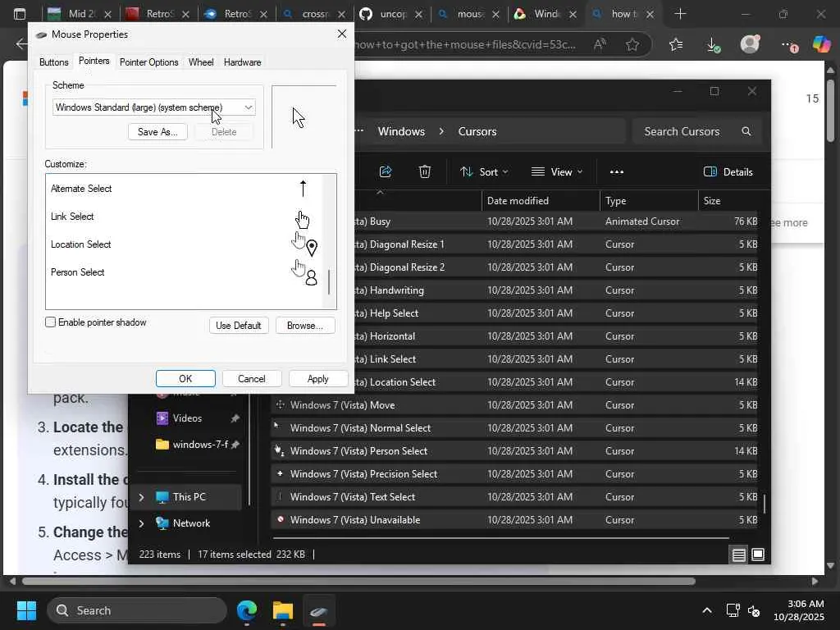Viewport: 840px width, 630px height.
Task: Select Windows 7 (Vista) Precision Select file
Action: pyautogui.click(x=515, y=474)
